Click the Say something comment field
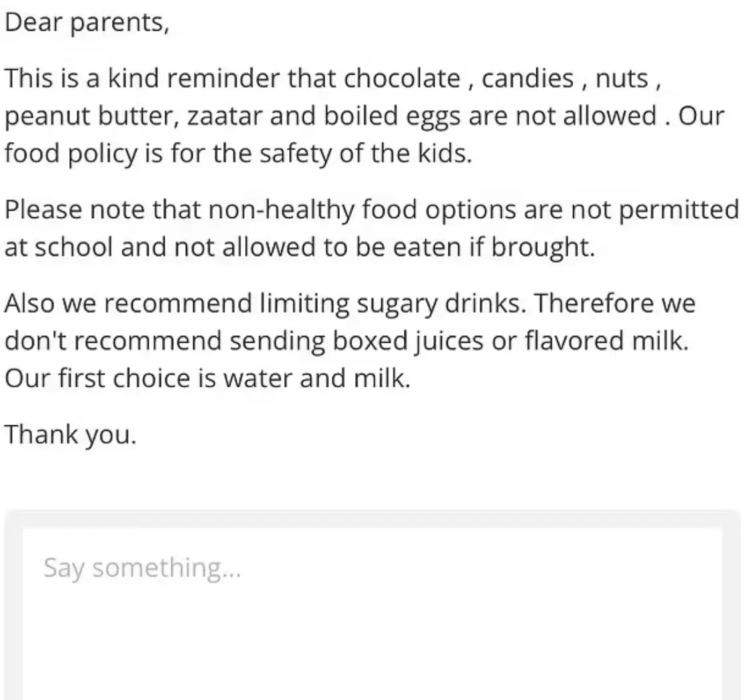 tap(143, 567)
